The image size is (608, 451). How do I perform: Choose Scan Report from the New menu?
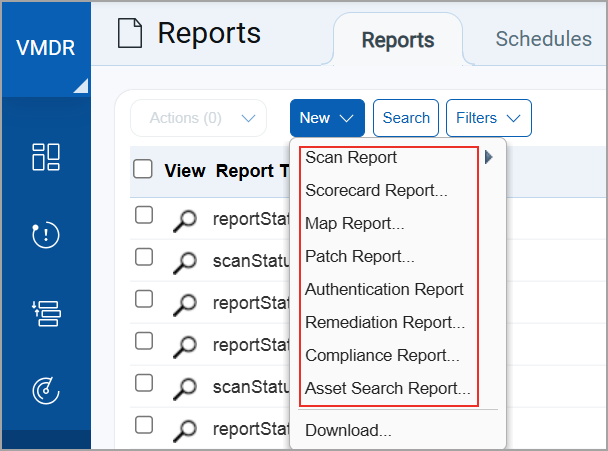coord(351,157)
